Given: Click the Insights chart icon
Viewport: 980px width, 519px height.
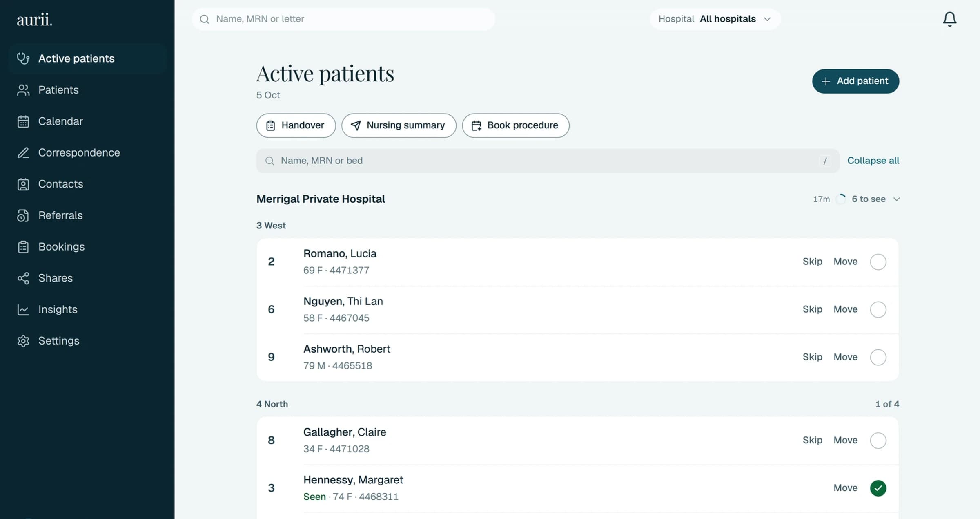Looking at the screenshot, I should point(23,309).
